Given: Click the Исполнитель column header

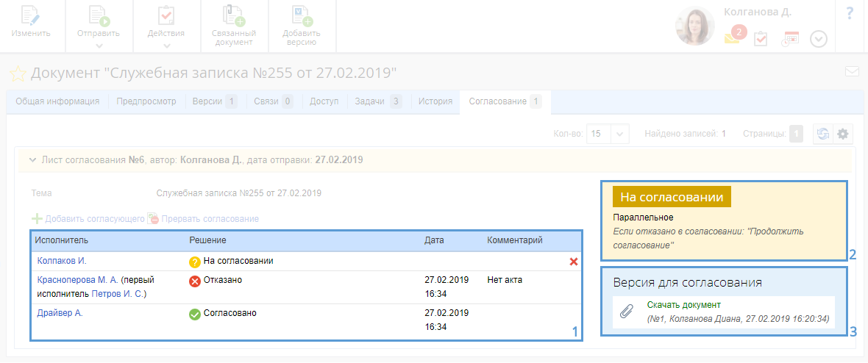Looking at the screenshot, I should tap(62, 240).
